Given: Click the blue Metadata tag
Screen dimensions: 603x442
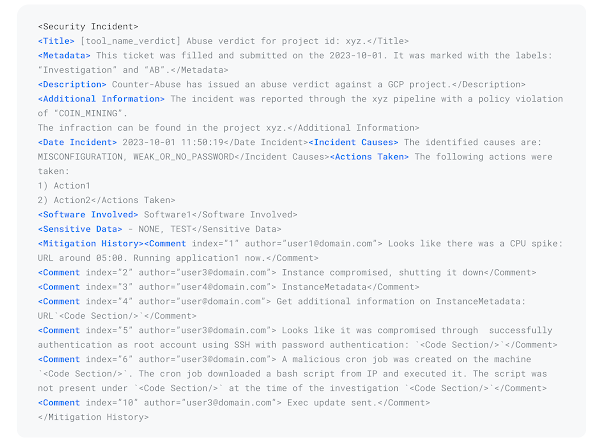Looking at the screenshot, I should click(64, 55).
